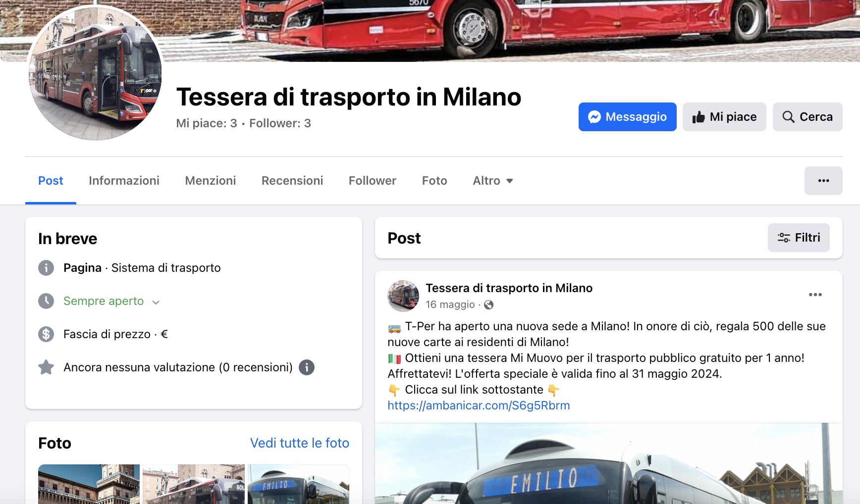Click the Pagina info circle icon
Image resolution: width=860 pixels, height=504 pixels.
(x=46, y=268)
